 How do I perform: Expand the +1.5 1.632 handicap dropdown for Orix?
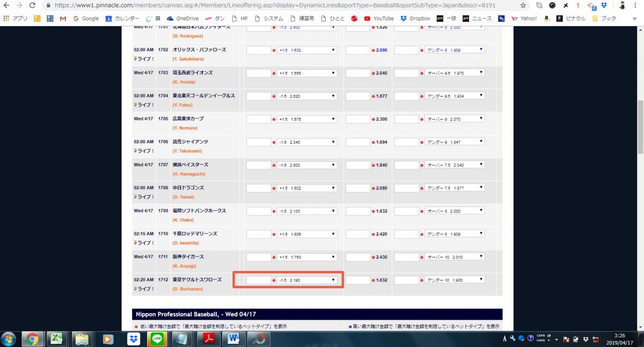307,50
